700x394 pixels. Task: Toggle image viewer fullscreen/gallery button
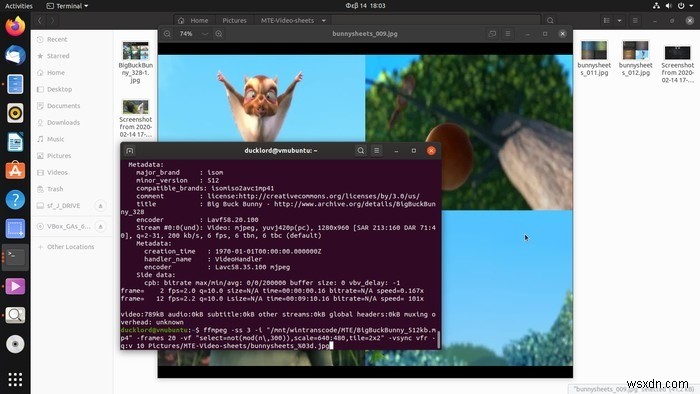pyautogui.click(x=492, y=34)
